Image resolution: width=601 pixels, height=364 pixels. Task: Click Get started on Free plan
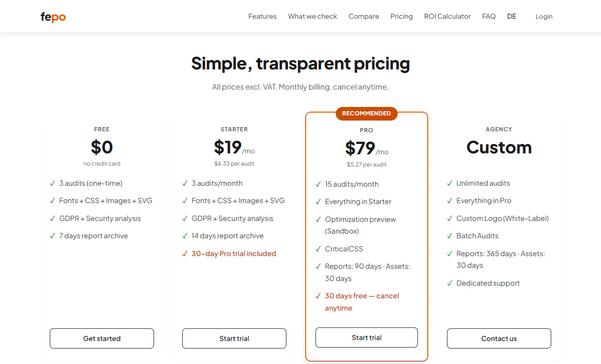[x=102, y=339]
